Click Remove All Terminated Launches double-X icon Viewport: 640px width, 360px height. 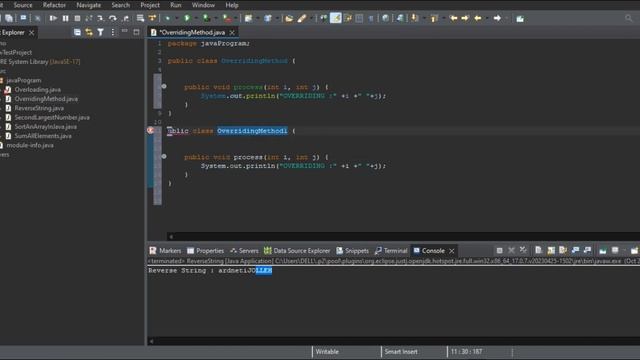[x=523, y=250]
